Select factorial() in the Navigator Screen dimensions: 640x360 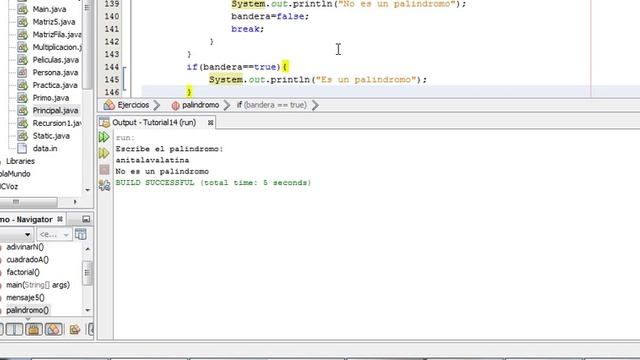tap(23, 272)
